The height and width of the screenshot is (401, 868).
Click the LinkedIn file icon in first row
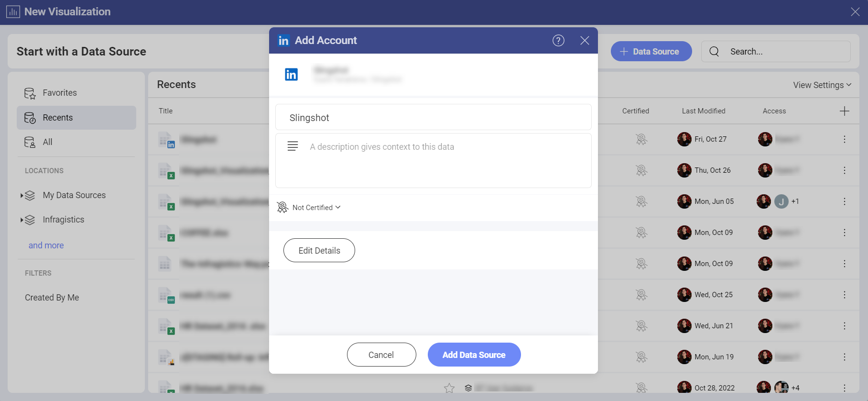167,140
